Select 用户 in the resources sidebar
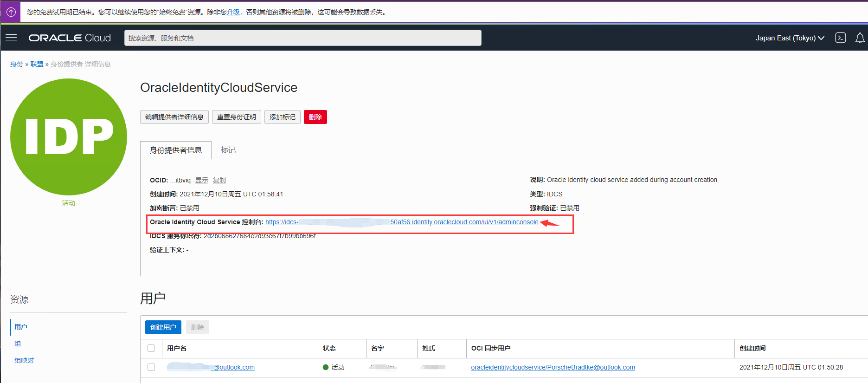 21,327
